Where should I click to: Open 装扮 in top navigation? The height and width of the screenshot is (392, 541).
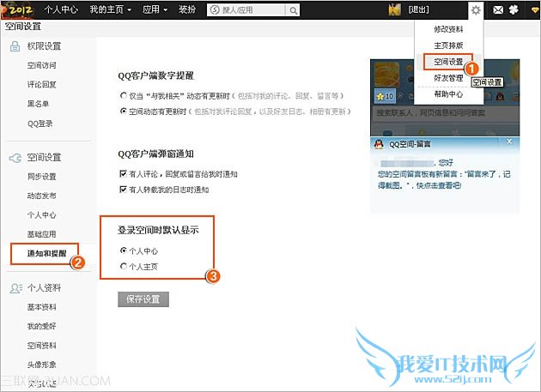point(187,9)
